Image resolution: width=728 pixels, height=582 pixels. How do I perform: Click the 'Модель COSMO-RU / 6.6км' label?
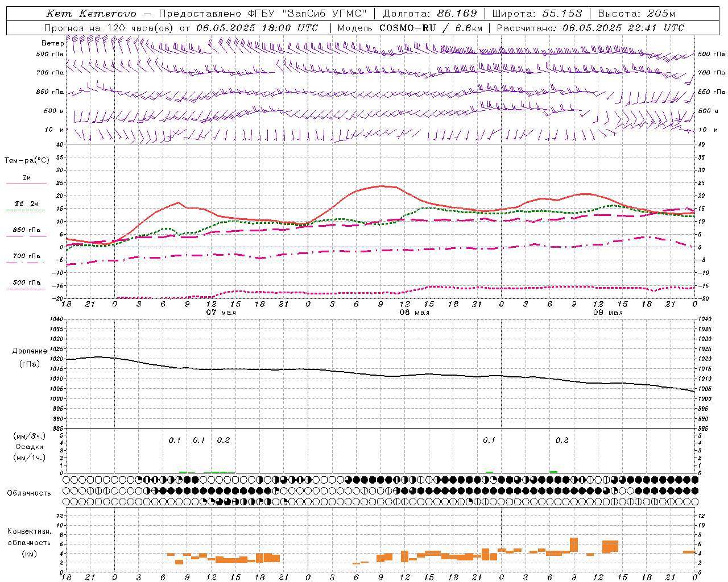[410, 28]
